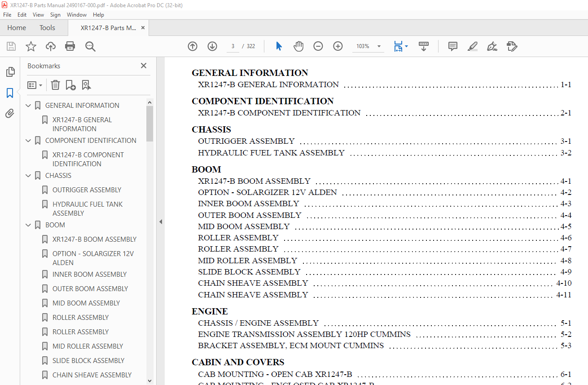Find current bookmark icon
This screenshot has height=385, width=588.
pyautogui.click(x=86, y=85)
